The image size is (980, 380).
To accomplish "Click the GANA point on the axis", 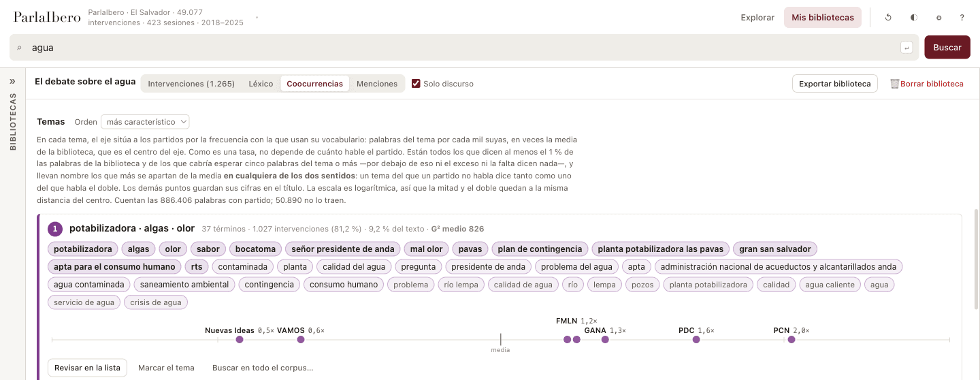I will pyautogui.click(x=605, y=340).
